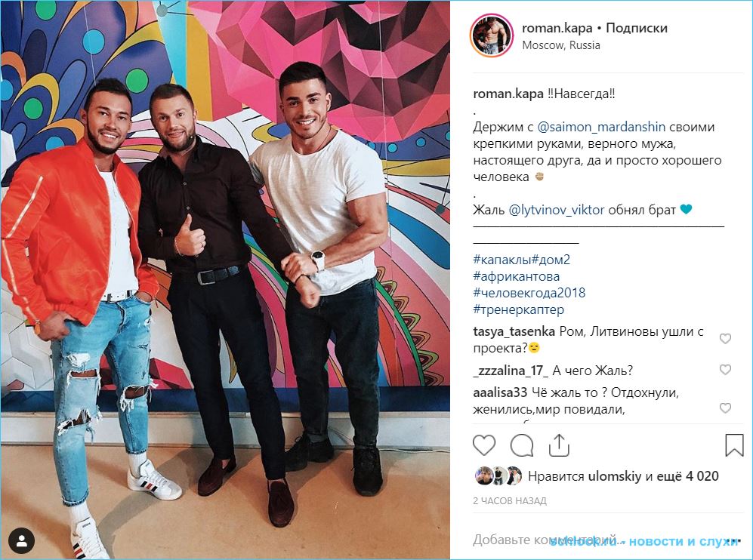Open the @saimon_mardanshin mention

[x=601, y=127]
